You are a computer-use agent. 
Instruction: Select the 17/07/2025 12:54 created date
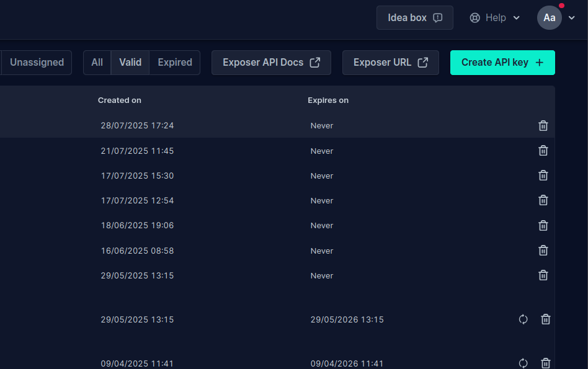(137, 200)
